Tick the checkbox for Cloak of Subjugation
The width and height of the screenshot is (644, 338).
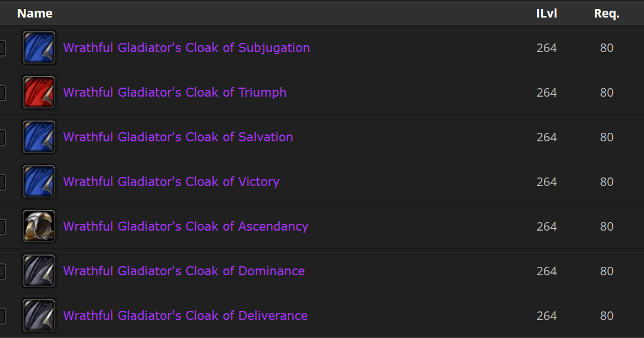pos(2,48)
